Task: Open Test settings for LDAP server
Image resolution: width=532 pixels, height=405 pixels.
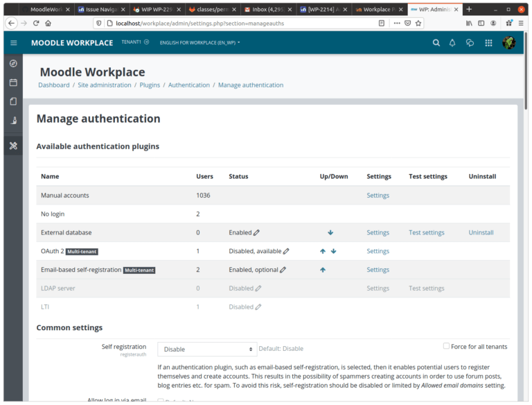Action: [x=427, y=288]
